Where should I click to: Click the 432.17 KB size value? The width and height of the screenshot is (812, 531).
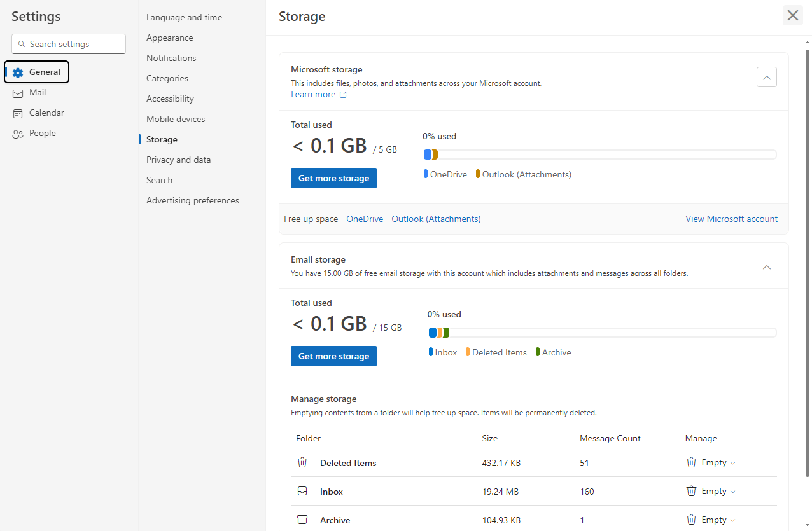(501, 463)
